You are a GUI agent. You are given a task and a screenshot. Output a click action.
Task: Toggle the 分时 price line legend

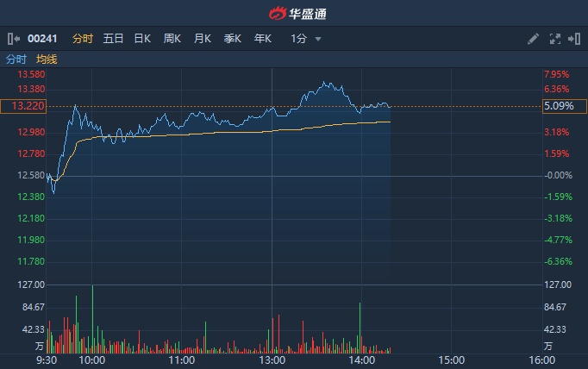16,59
